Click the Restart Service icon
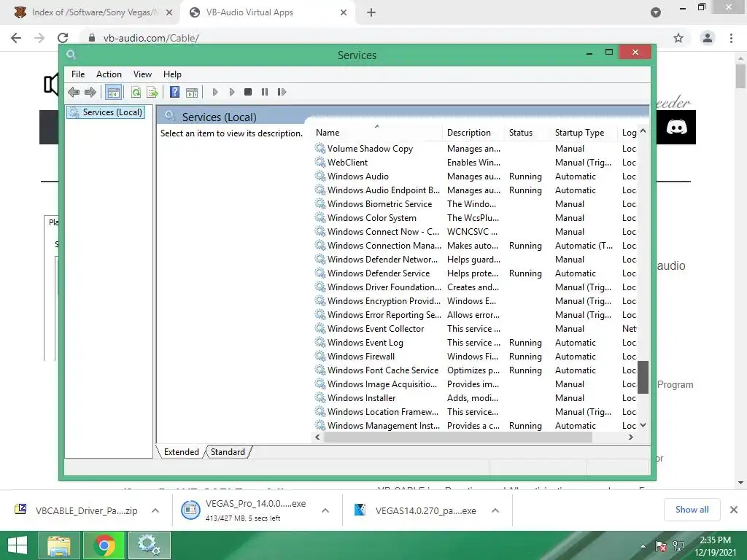Image resolution: width=747 pixels, height=560 pixels. [x=282, y=92]
